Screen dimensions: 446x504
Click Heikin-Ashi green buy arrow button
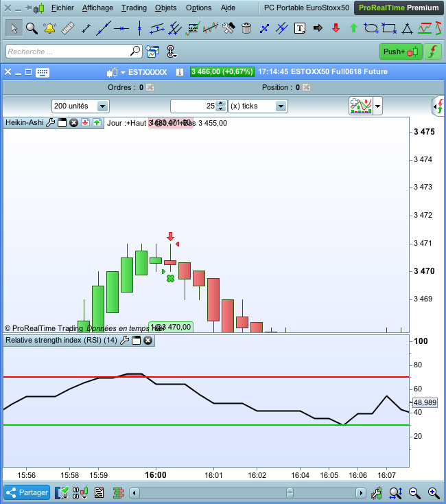[x=97, y=122]
